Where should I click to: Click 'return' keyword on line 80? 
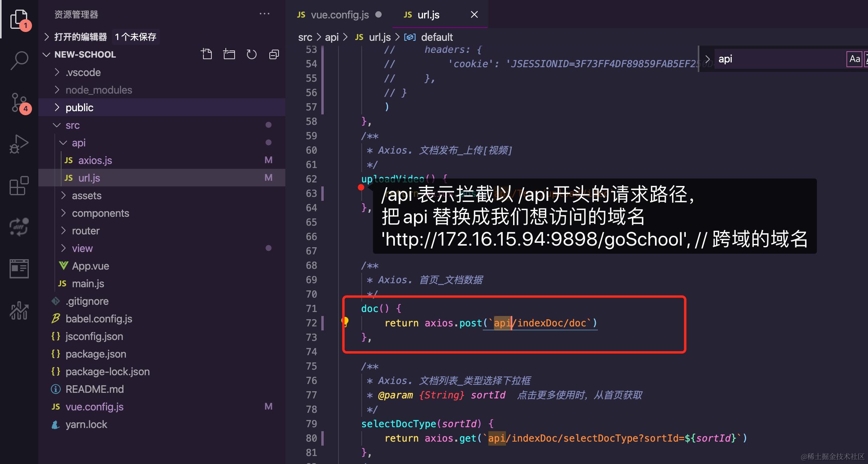pyautogui.click(x=401, y=438)
